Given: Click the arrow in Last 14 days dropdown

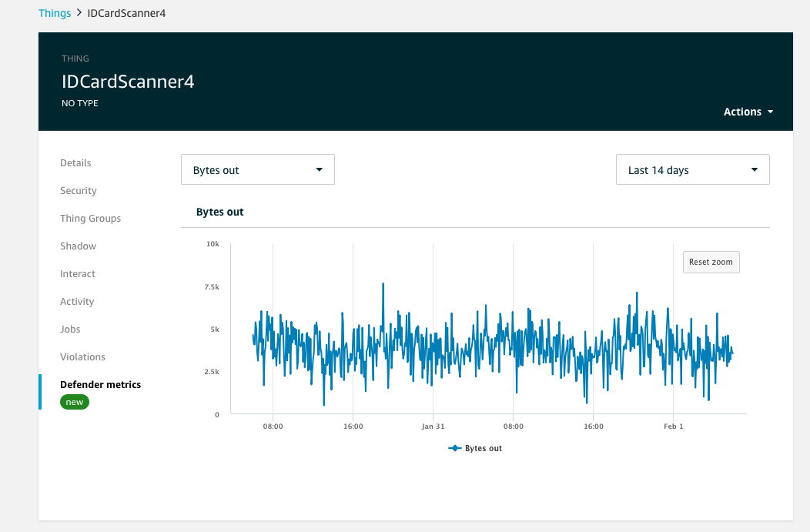Looking at the screenshot, I should coord(755,169).
